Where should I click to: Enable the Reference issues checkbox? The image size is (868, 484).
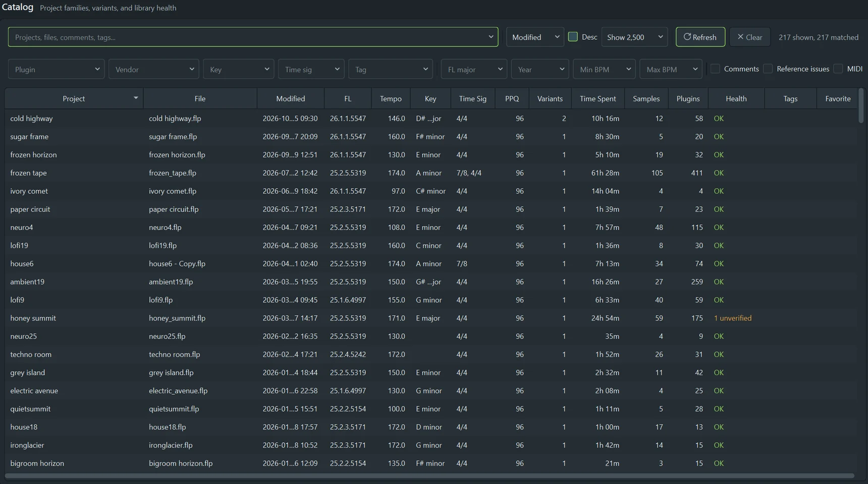tap(768, 69)
